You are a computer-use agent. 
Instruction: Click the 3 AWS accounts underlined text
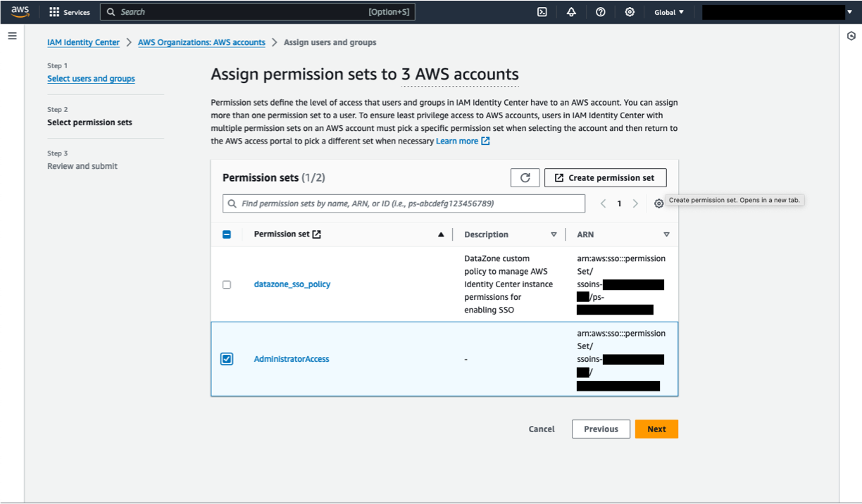pos(460,74)
